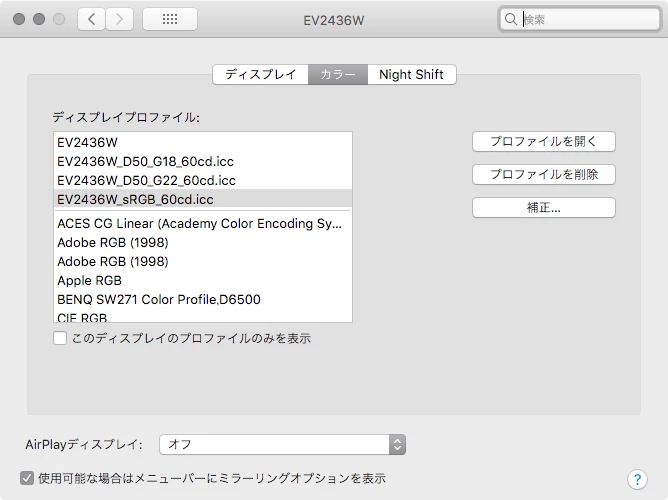Switch to the ディスプレイ tab
Viewport: 668px width, 500px height.
pos(261,75)
